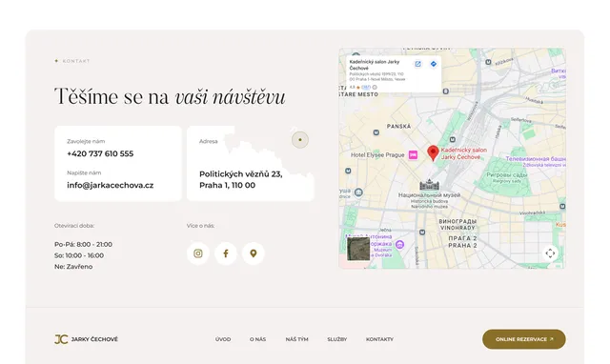Click the Kadeřnický salon Jarky Čechové map label
The height and width of the screenshot is (364, 610).
pyautogui.click(x=464, y=153)
